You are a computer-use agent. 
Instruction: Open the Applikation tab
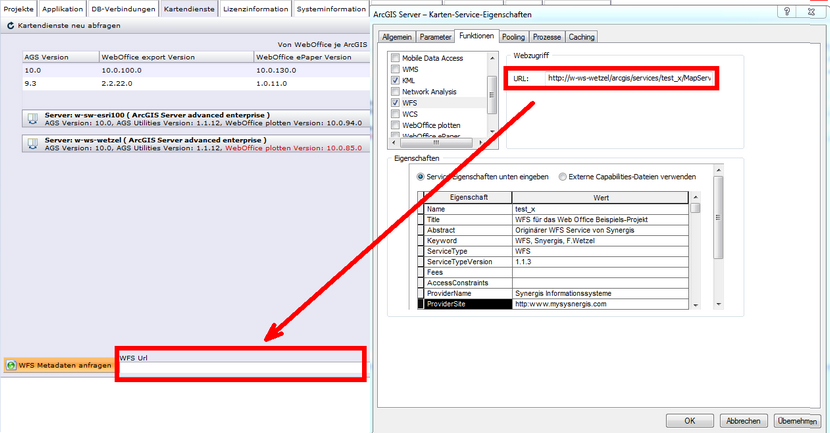point(62,9)
